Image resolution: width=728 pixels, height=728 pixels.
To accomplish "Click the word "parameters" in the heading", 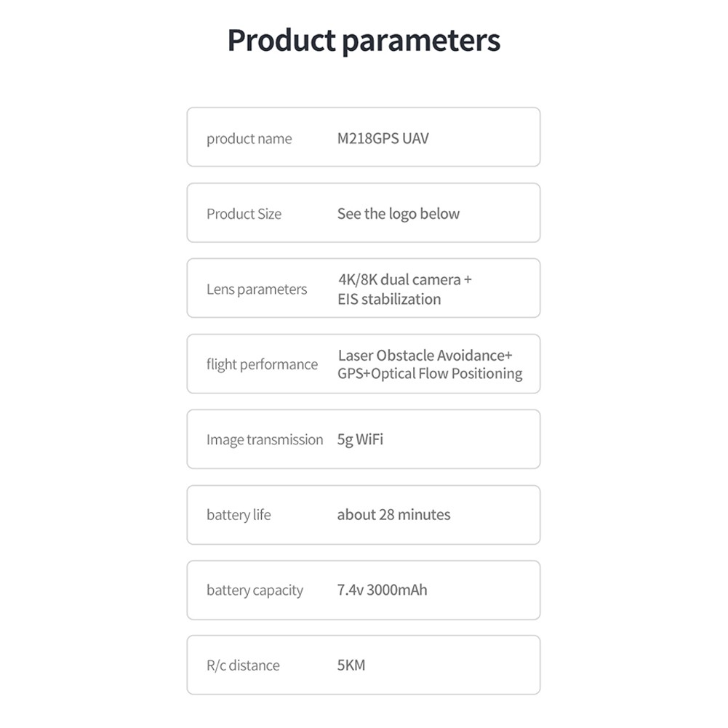I will tap(421, 41).
